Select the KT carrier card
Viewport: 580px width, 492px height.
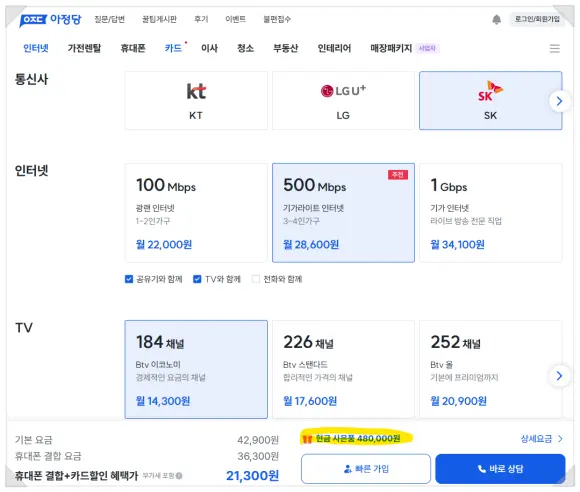point(196,101)
